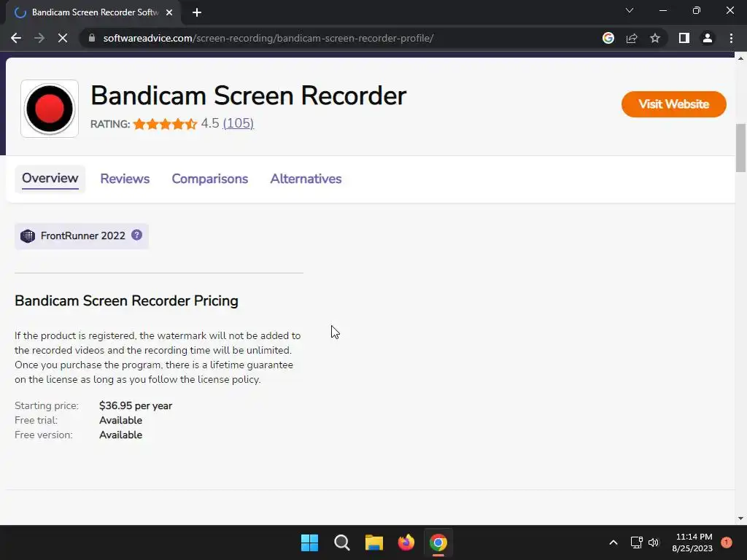Click the URL address bar

(268, 38)
